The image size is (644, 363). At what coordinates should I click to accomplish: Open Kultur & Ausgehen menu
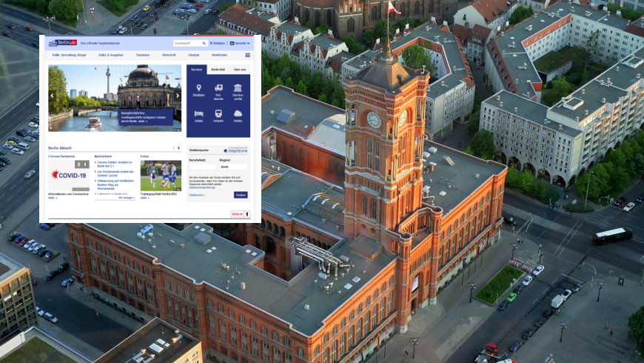point(111,55)
